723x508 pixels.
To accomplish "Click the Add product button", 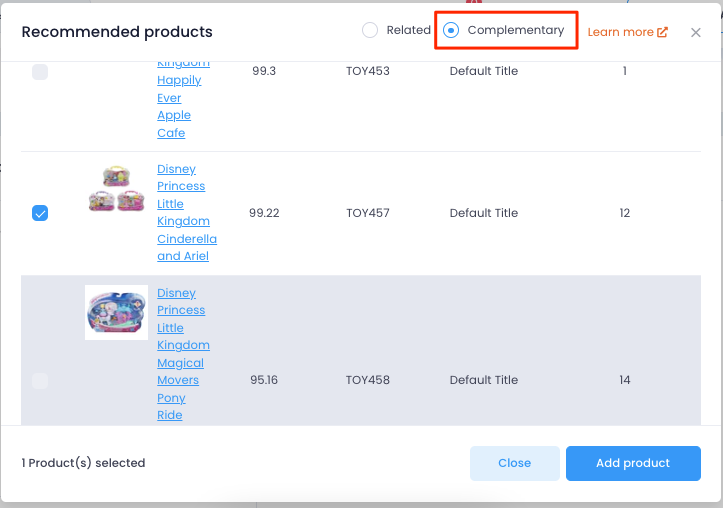I will tap(633, 463).
